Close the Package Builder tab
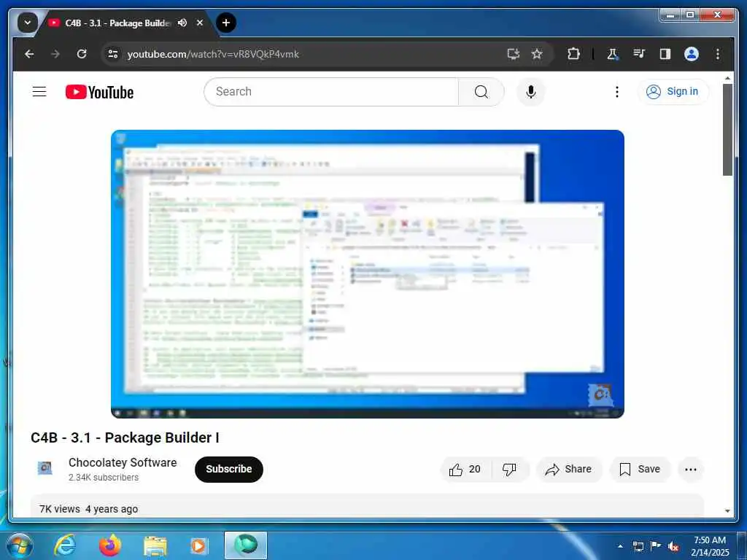This screenshot has height=560, width=747. 200,23
